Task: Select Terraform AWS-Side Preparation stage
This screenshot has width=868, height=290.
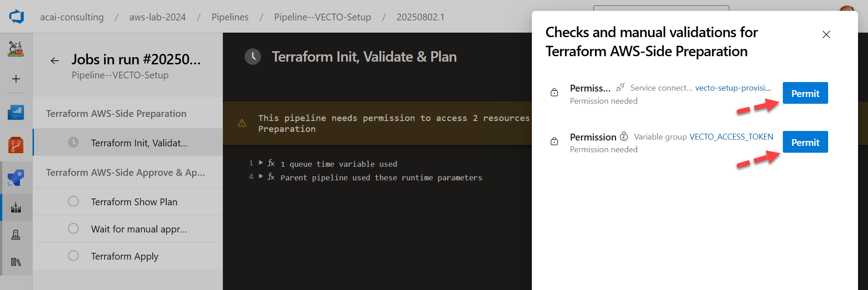Action: tap(128, 113)
